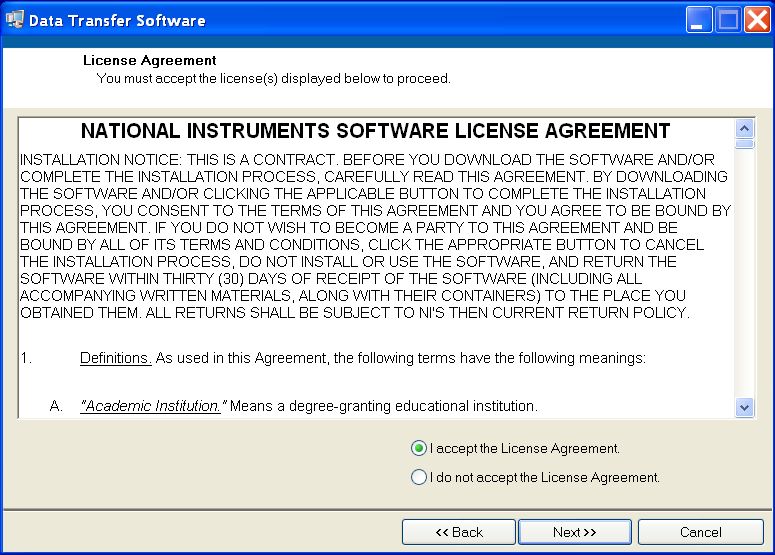Viewport: 775px width, 555px height.
Task: Proceed with the Next >> button
Action: (575, 532)
